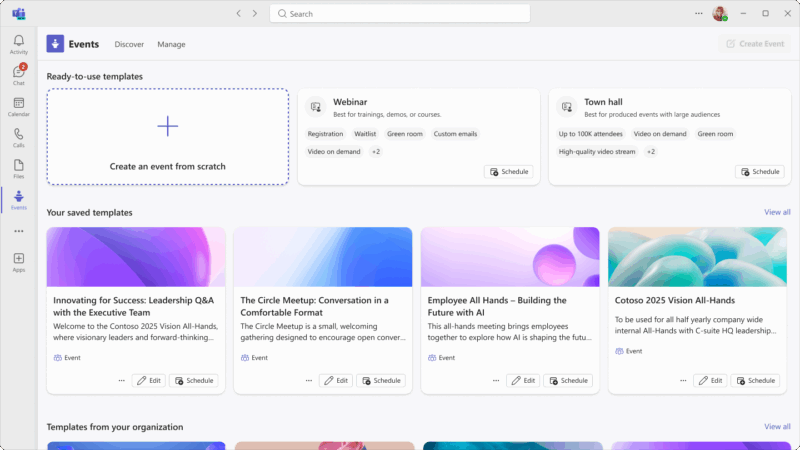Click View all for saved templates

tap(777, 212)
